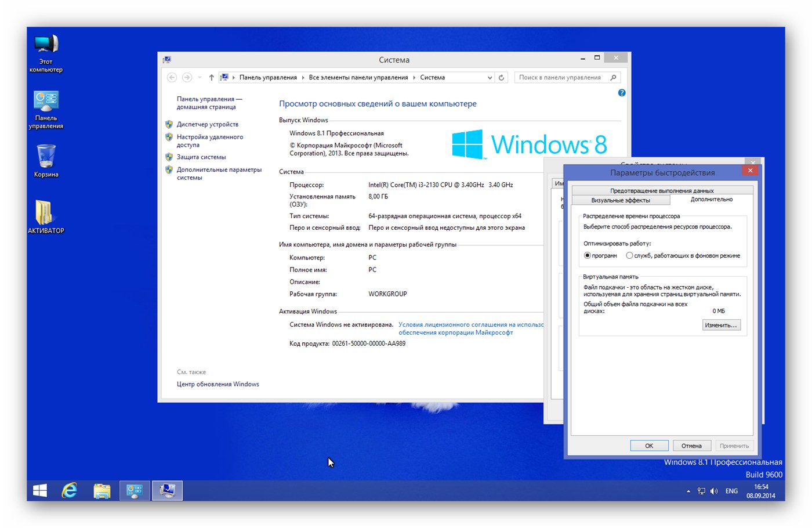The height and width of the screenshot is (528, 812).
Task: Click shield icon beside Защита системы
Action: [x=169, y=157]
